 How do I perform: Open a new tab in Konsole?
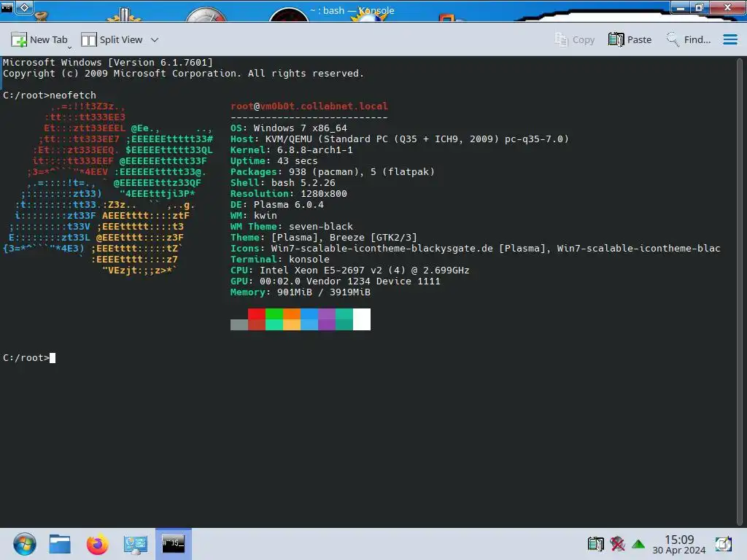tap(39, 40)
